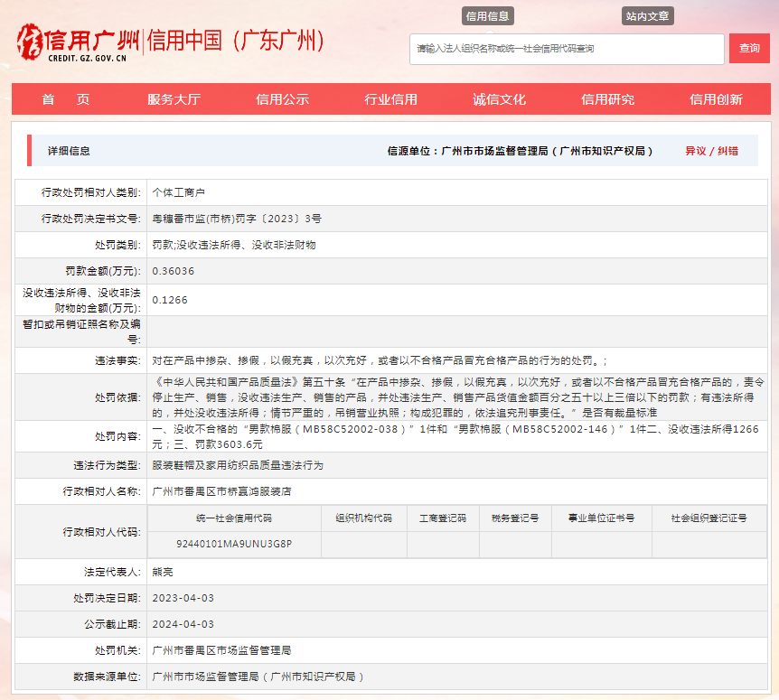This screenshot has width=779, height=700.
Task: Click the red 查询 search button
Action: coord(749,48)
